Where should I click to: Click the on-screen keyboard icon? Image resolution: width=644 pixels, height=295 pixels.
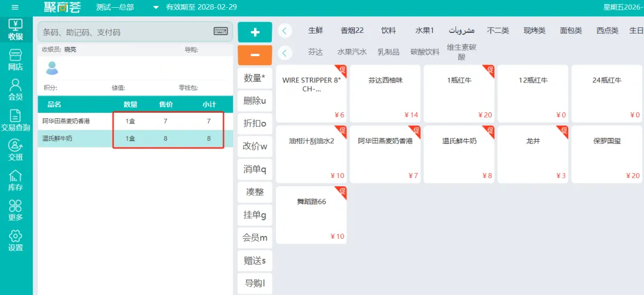221,31
